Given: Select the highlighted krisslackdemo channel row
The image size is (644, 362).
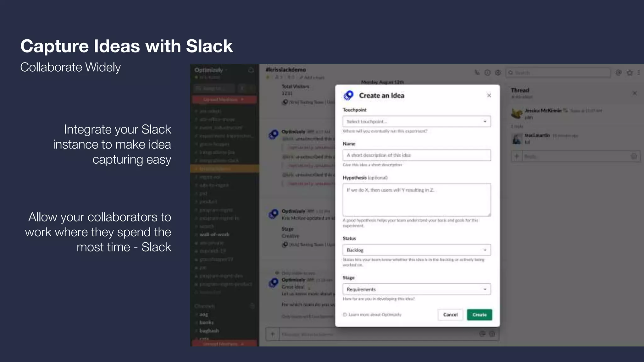Looking at the screenshot, I should (225, 169).
